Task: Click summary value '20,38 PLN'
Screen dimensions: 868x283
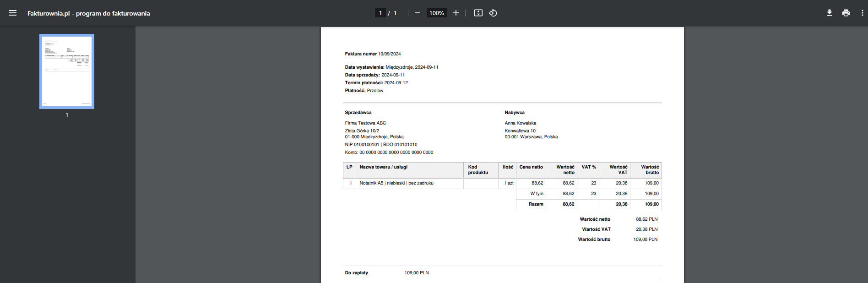Action: pos(646,229)
